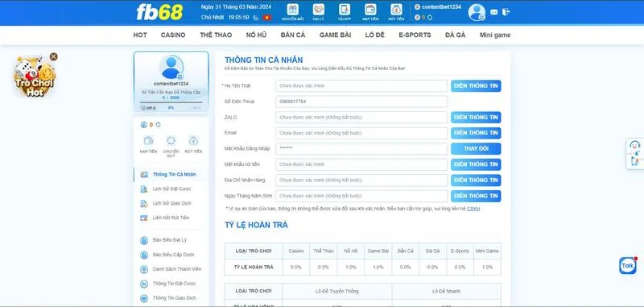This screenshot has width=644, height=307.
Task: Open the Đại Lý agent icon
Action: coord(318,12)
